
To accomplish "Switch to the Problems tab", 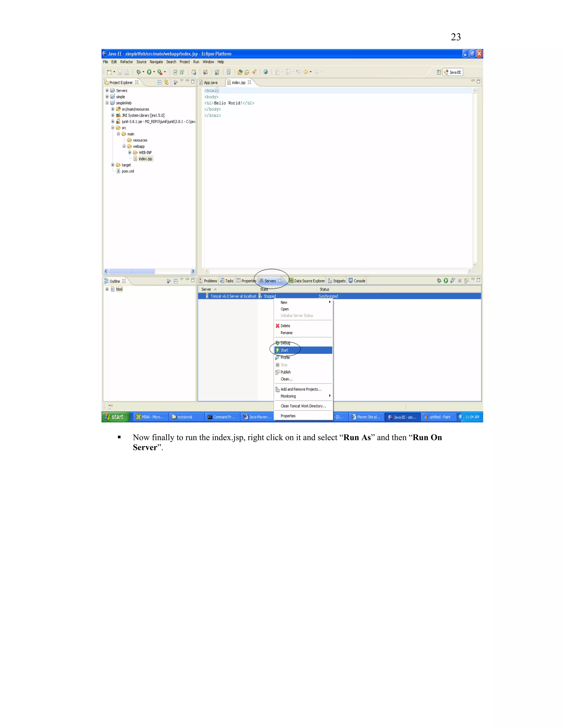I will click(x=208, y=281).
